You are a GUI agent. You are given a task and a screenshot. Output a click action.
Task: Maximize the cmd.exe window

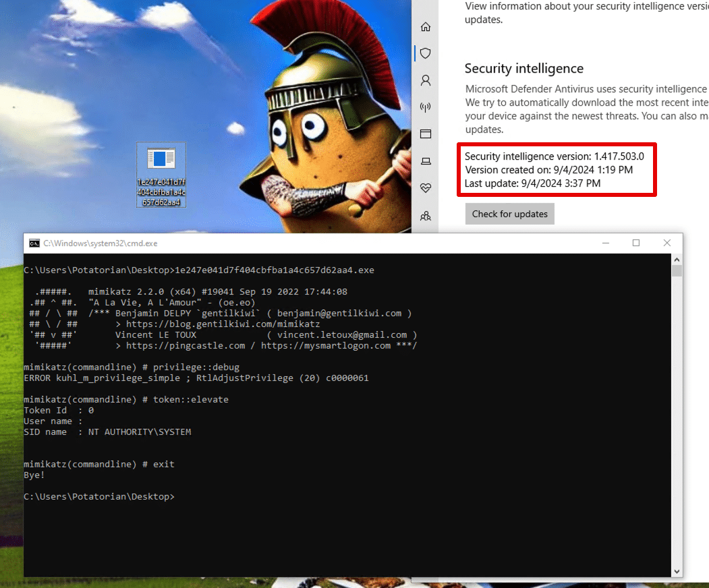(635, 243)
